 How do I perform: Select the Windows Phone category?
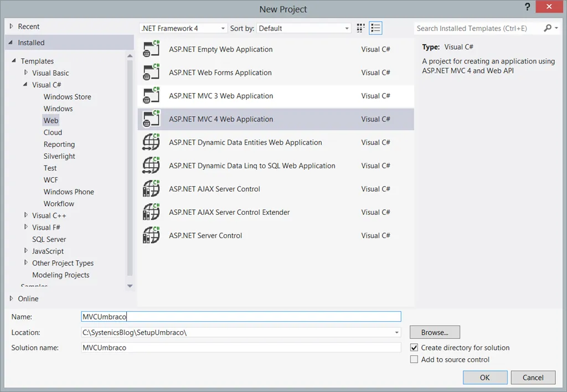(69, 192)
